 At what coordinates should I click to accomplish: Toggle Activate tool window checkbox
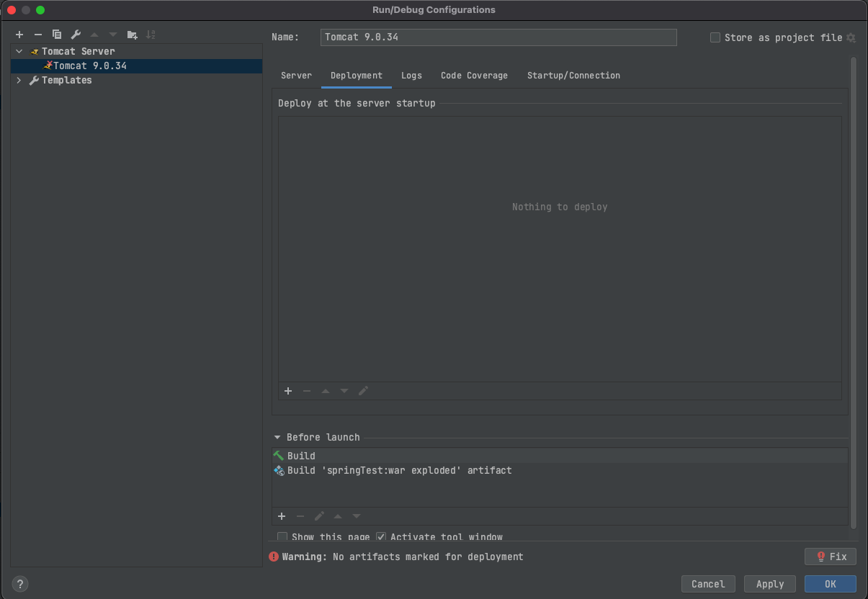click(381, 537)
